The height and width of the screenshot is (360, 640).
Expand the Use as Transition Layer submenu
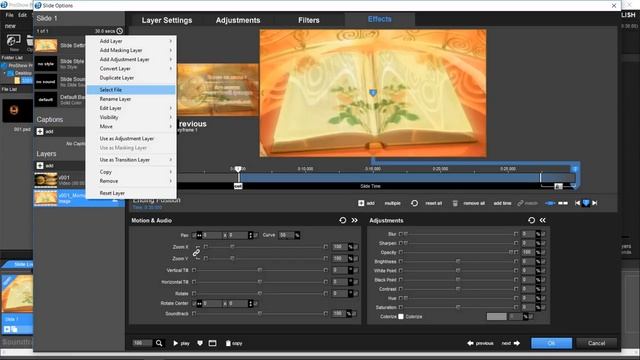pyautogui.click(x=131, y=160)
